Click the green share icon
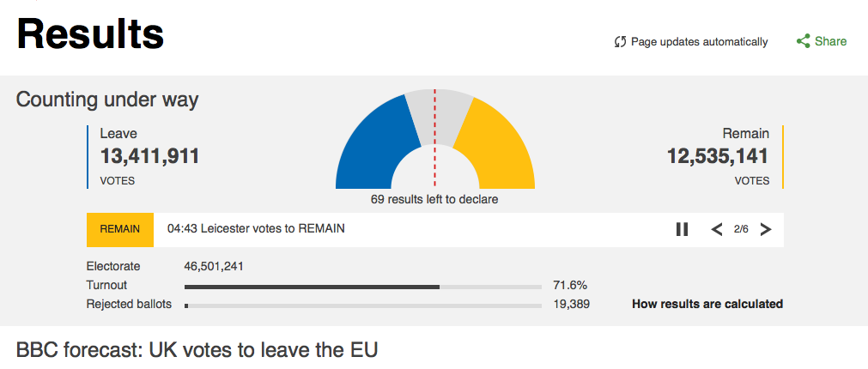Screen dimensions: 868x369 (x=803, y=41)
